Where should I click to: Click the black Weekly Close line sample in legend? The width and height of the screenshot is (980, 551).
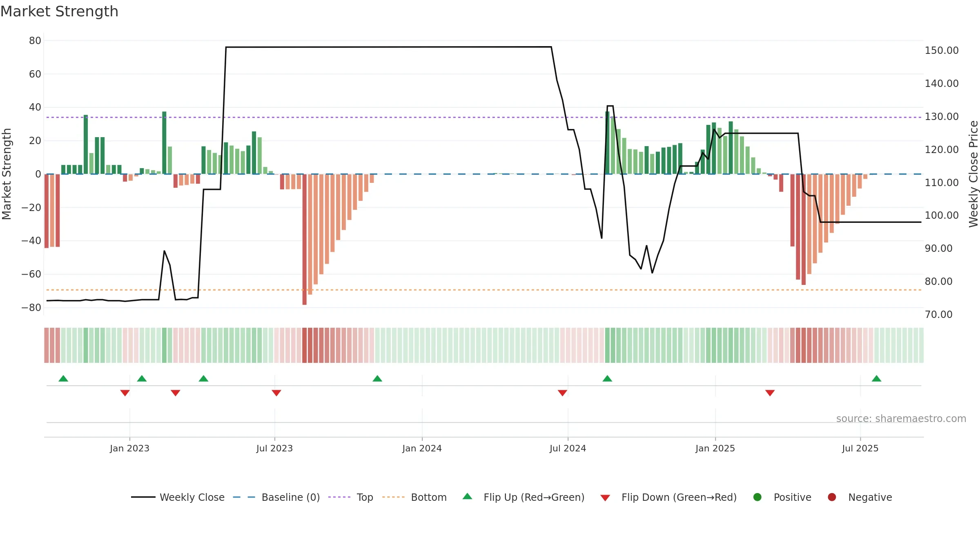(143, 497)
